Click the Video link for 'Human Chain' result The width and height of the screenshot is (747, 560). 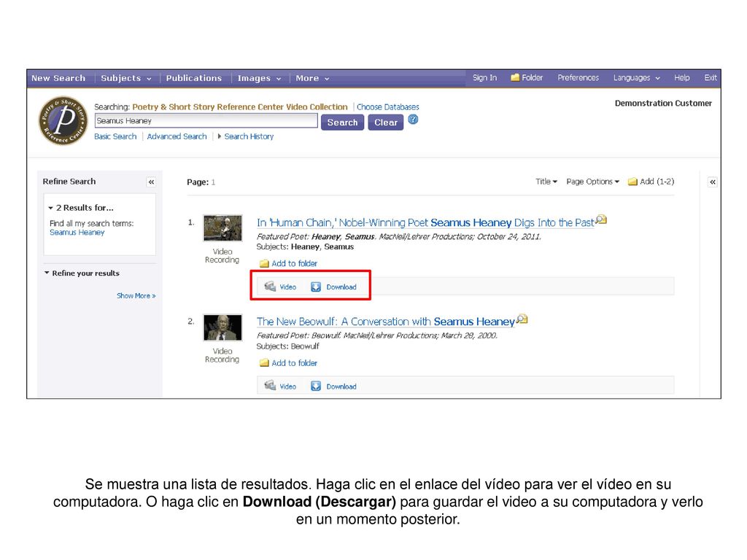click(x=287, y=287)
